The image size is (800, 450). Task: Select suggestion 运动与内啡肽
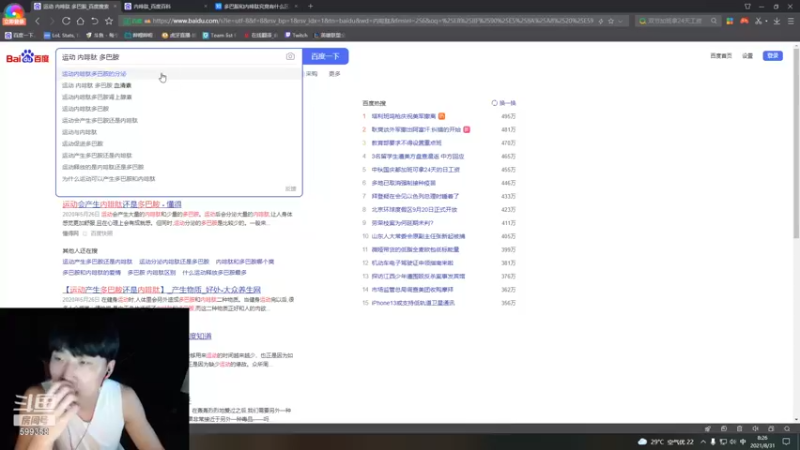tap(179, 132)
